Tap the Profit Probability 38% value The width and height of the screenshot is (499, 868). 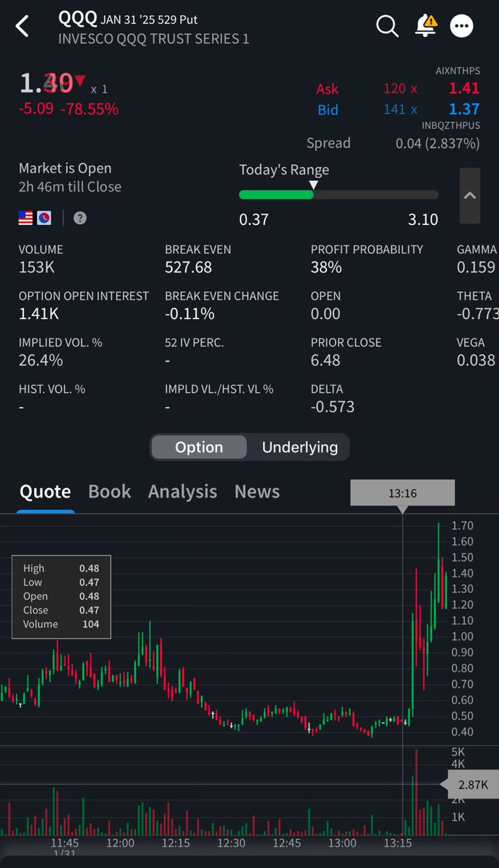(x=326, y=267)
